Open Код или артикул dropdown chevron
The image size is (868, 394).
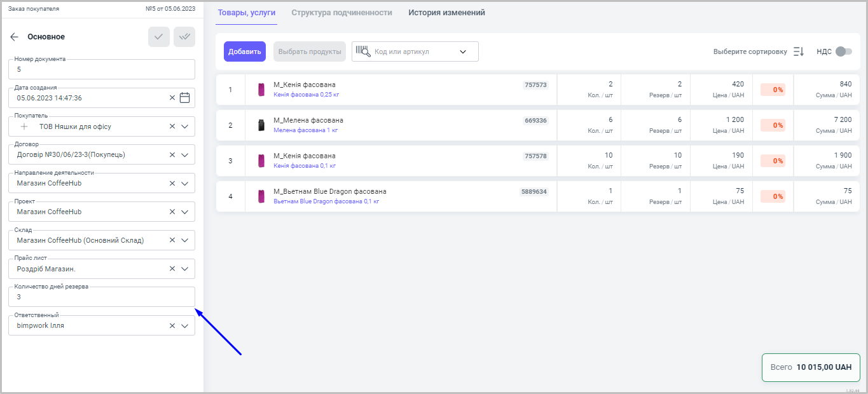(463, 51)
